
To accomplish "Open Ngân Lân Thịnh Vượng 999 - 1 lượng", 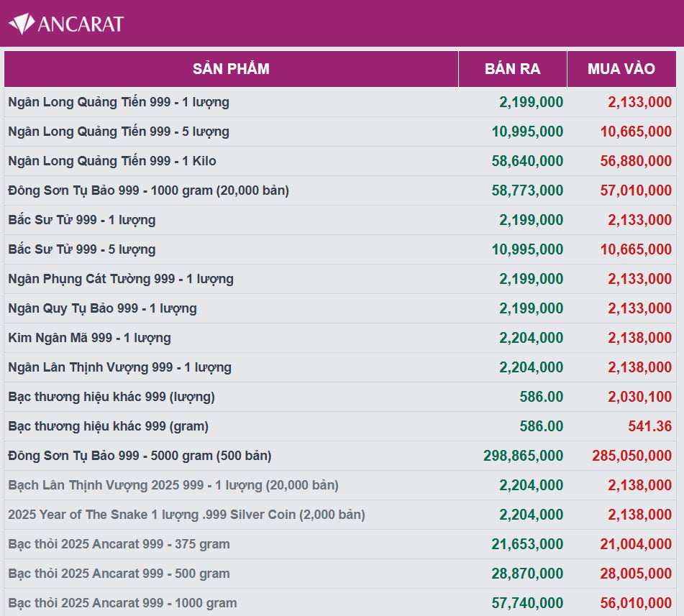I will pos(120,367).
